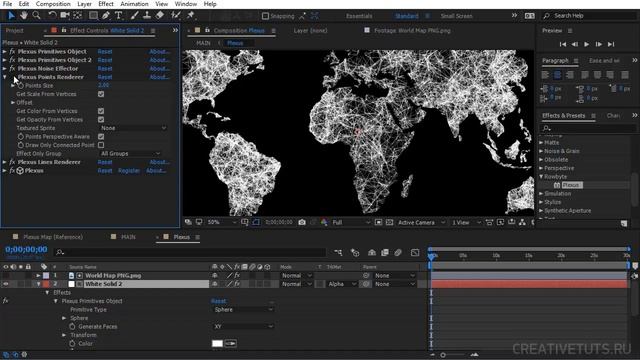
Task: Enable Draw Only Connected Point checkbox
Action: [x=101, y=145]
